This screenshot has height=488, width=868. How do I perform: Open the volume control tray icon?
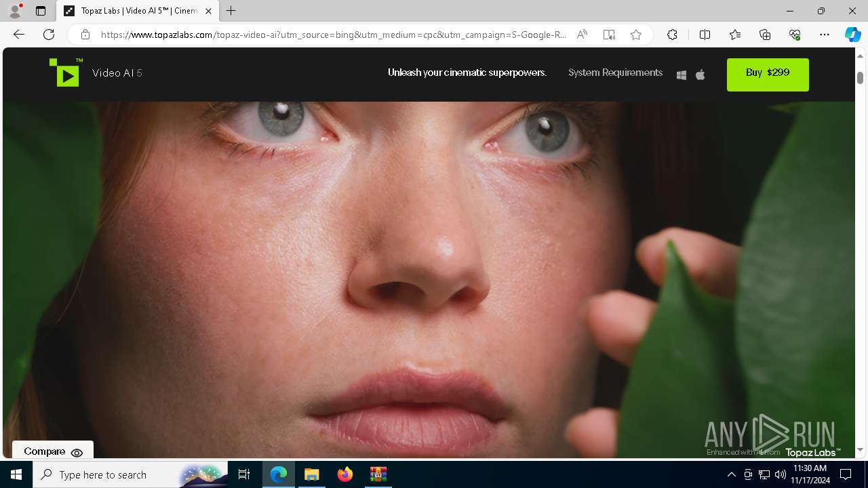click(x=781, y=474)
